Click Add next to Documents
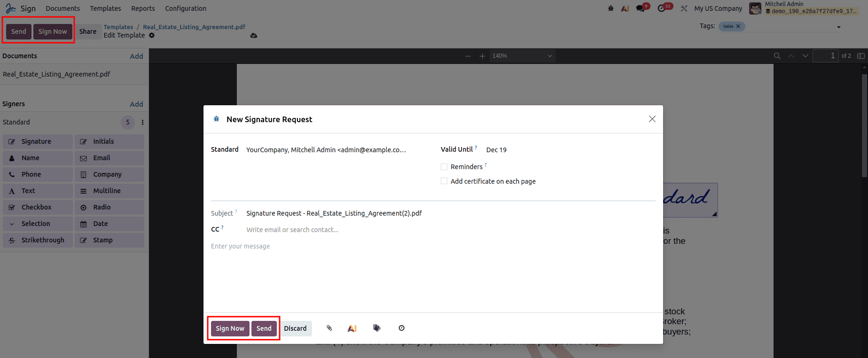 pos(137,56)
